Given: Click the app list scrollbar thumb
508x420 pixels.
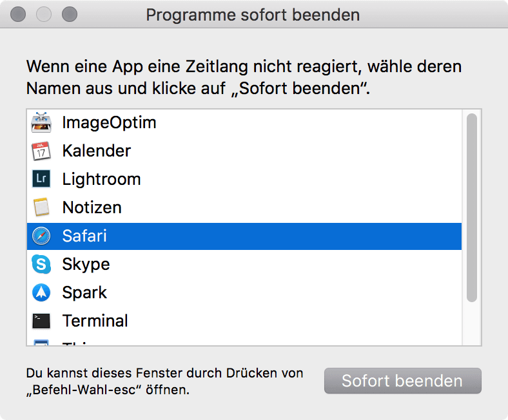Looking at the screenshot, I should (x=472, y=207).
